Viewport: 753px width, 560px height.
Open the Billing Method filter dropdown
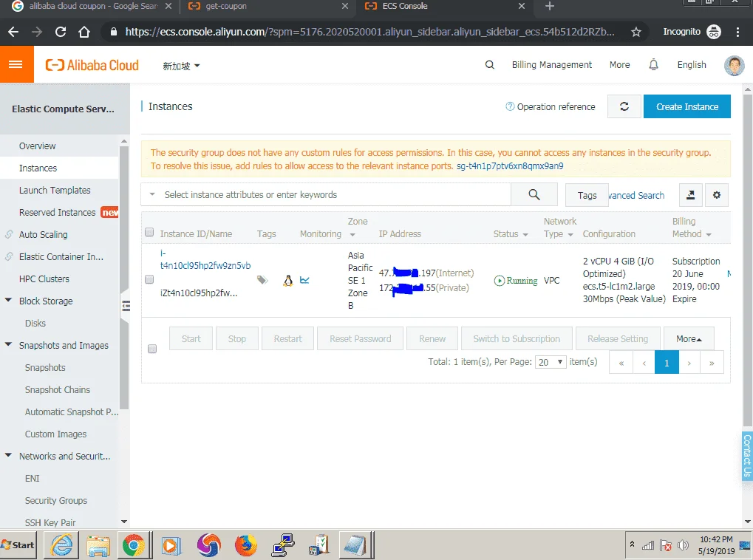[709, 234]
